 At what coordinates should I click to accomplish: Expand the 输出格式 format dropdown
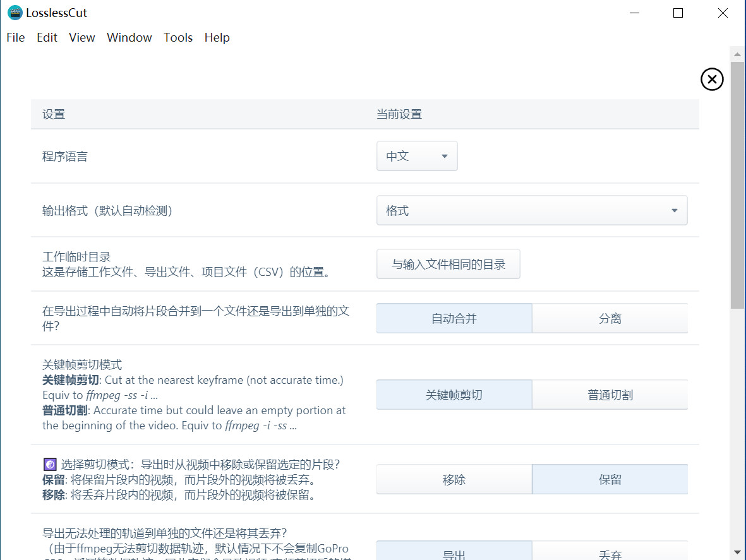click(531, 211)
